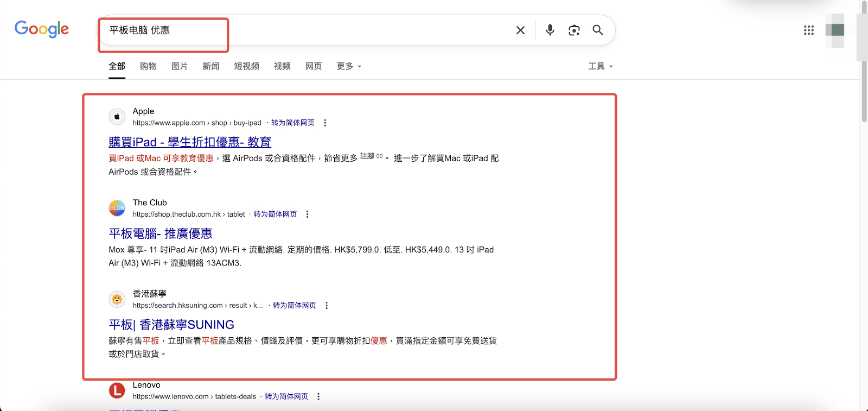Open the 平板電腦- 推廣優惠 link
Screen dimensions: 868x411
161,233
